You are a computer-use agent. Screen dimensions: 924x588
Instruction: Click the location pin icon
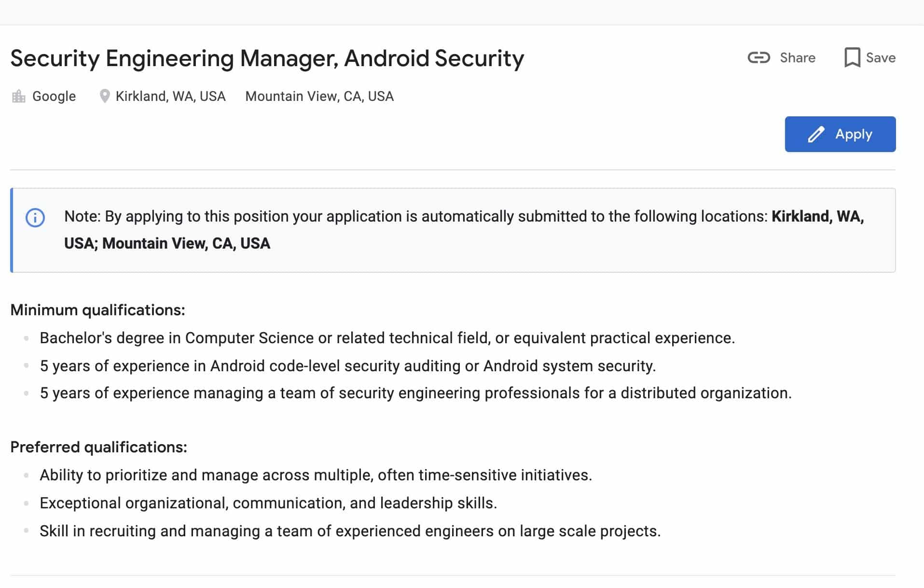tap(104, 96)
